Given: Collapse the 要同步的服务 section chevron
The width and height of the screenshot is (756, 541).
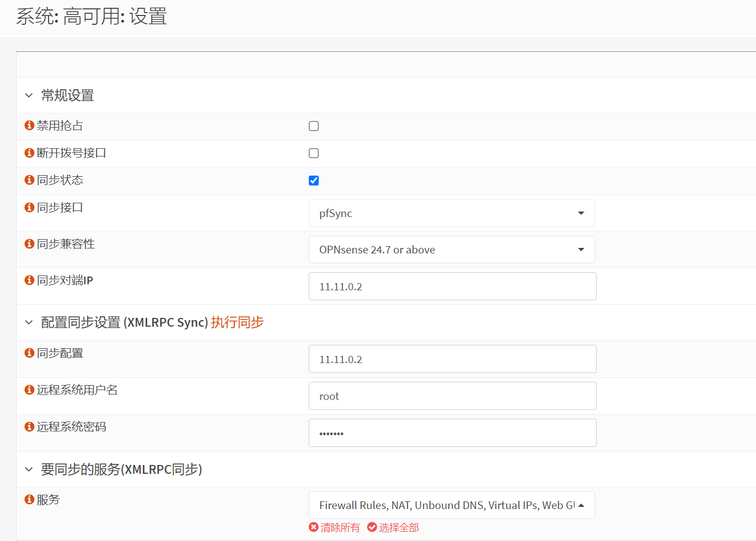Looking at the screenshot, I should 29,469.
